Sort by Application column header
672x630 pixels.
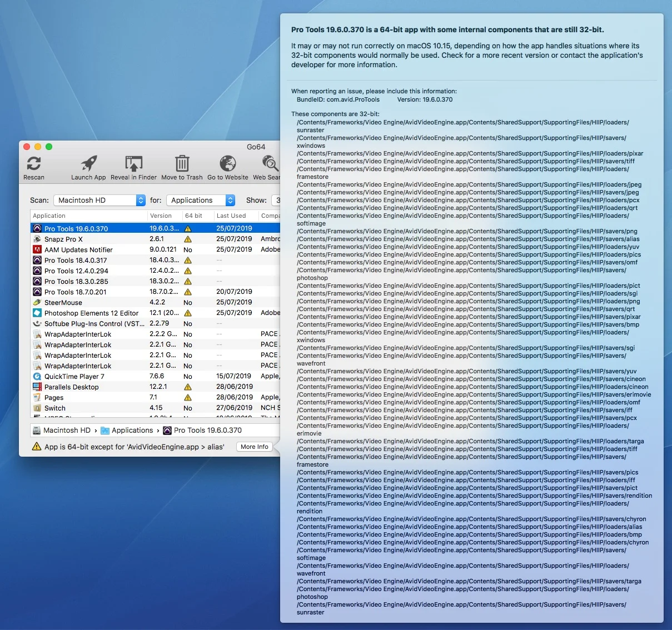[x=88, y=216]
